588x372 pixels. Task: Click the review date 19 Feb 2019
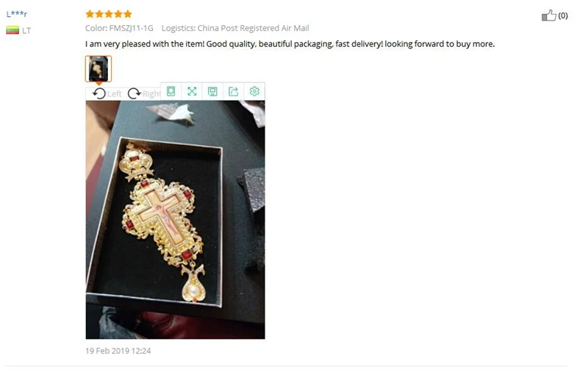(118, 351)
